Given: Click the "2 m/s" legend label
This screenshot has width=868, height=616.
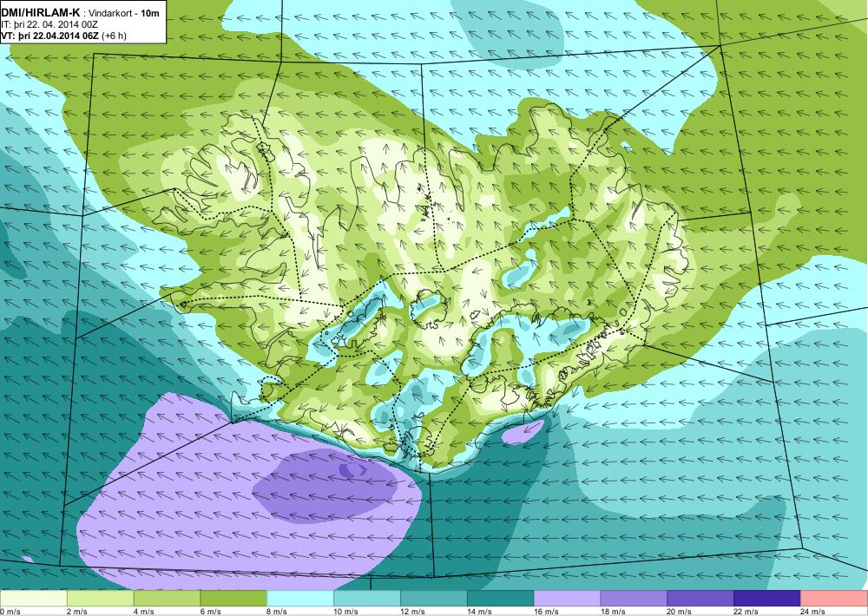Looking at the screenshot, I should (77, 612).
